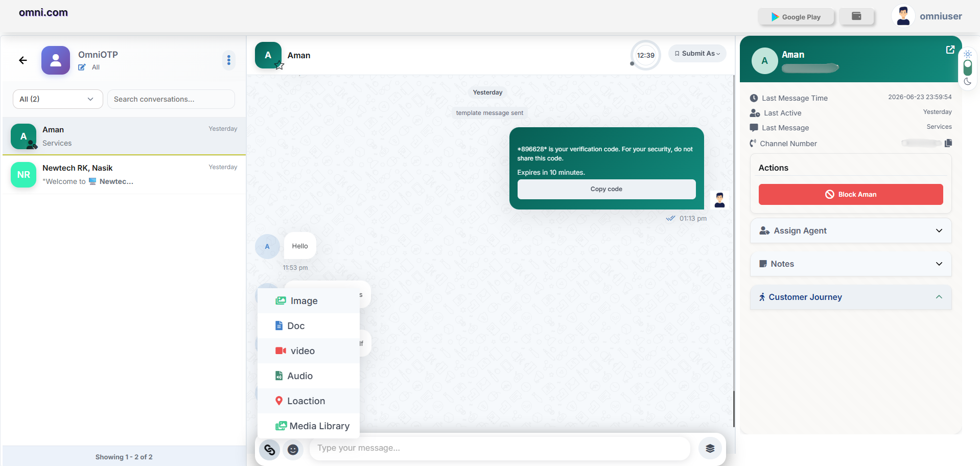Choose video from the attachment menu

tap(309, 351)
